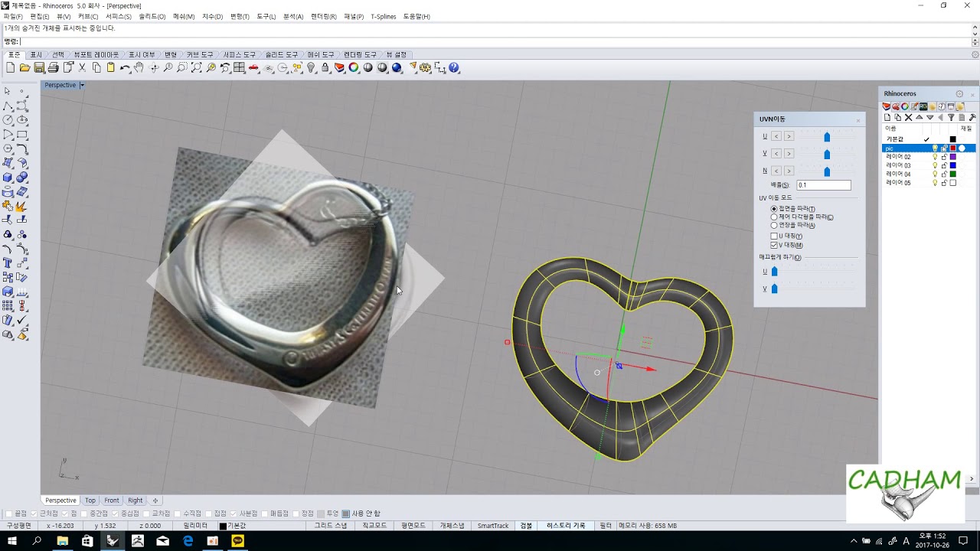The height and width of the screenshot is (551, 980).
Task: Open the Help question mark icon
Action: tap(454, 68)
